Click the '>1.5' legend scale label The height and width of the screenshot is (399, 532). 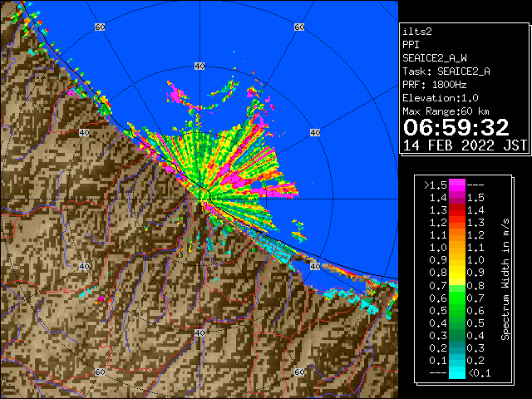(x=435, y=185)
